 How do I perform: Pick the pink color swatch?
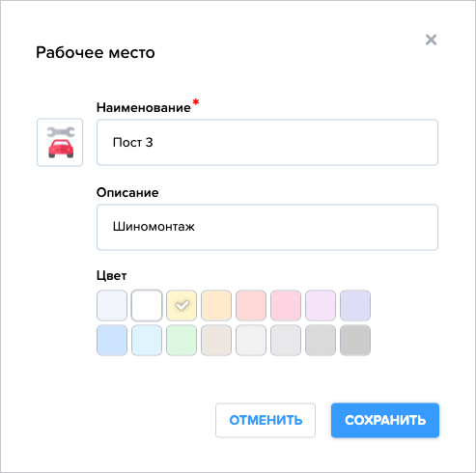(286, 305)
